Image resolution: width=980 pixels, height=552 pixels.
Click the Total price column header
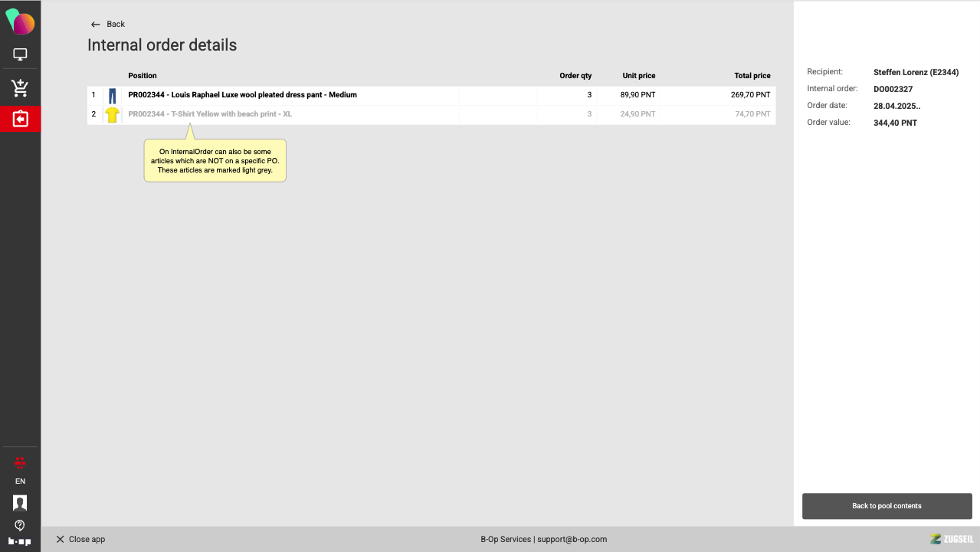pos(752,76)
